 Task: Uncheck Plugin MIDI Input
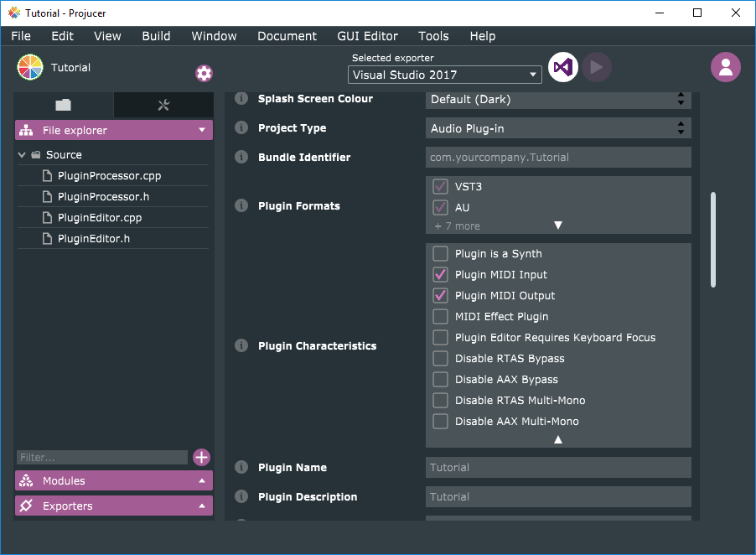click(440, 274)
